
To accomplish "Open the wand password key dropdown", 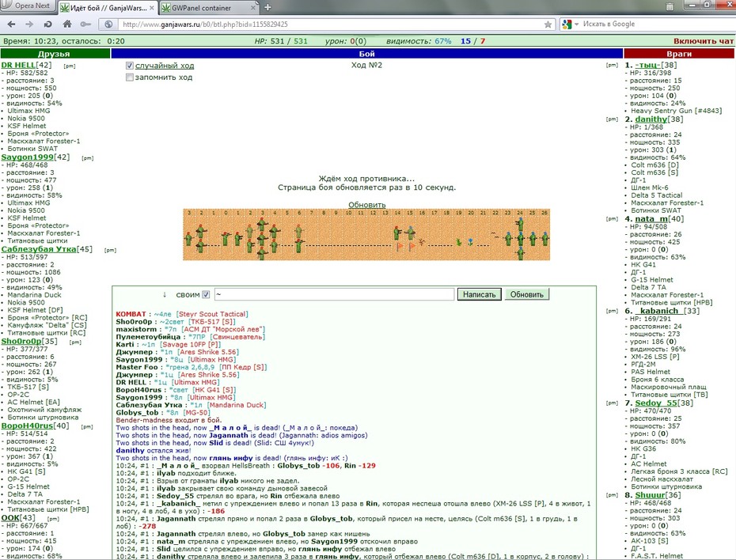I will pyautogui.click(x=85, y=24).
